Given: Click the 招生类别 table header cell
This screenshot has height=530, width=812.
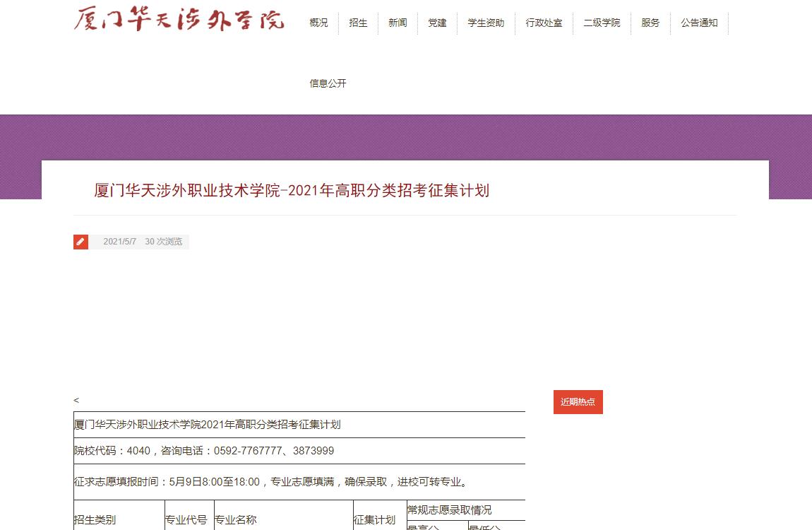Looking at the screenshot, I should [x=95, y=520].
